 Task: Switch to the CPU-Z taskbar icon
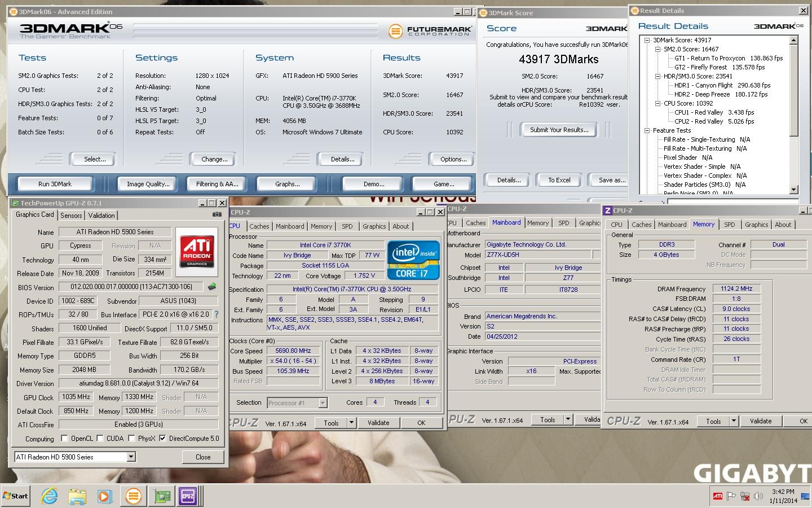(x=188, y=496)
